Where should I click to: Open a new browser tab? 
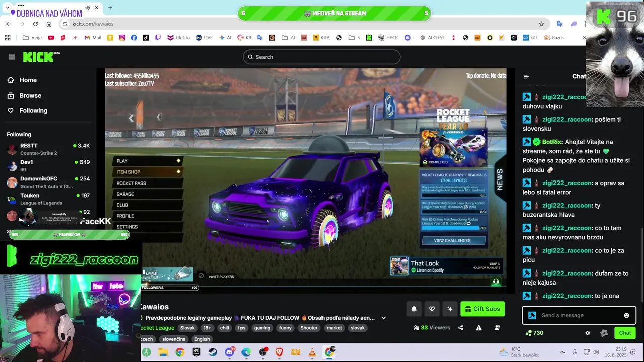tap(110, 8)
